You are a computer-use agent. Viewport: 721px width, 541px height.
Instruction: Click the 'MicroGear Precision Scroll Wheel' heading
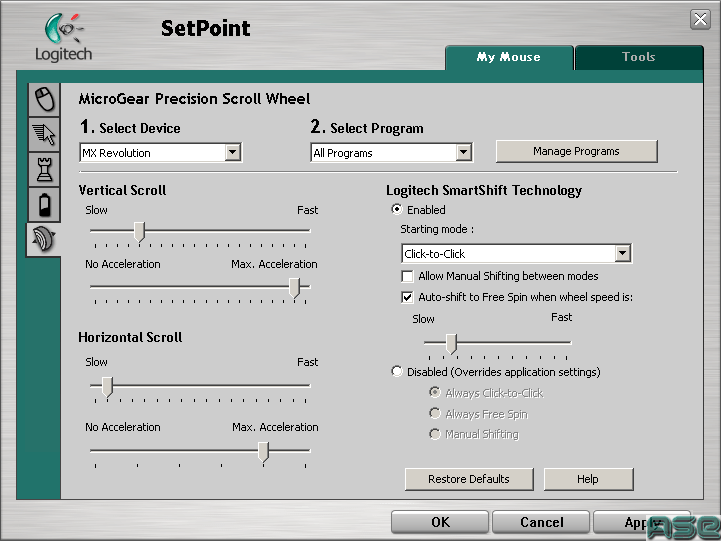coord(195,99)
